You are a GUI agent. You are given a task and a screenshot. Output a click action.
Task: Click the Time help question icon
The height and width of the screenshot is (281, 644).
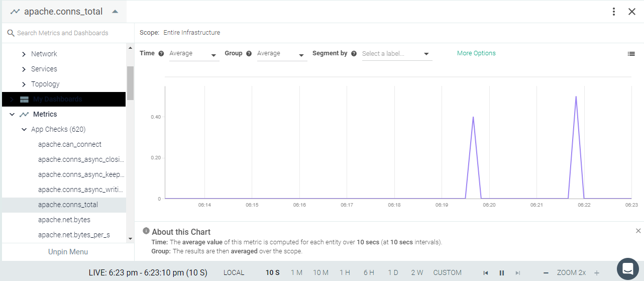point(161,53)
